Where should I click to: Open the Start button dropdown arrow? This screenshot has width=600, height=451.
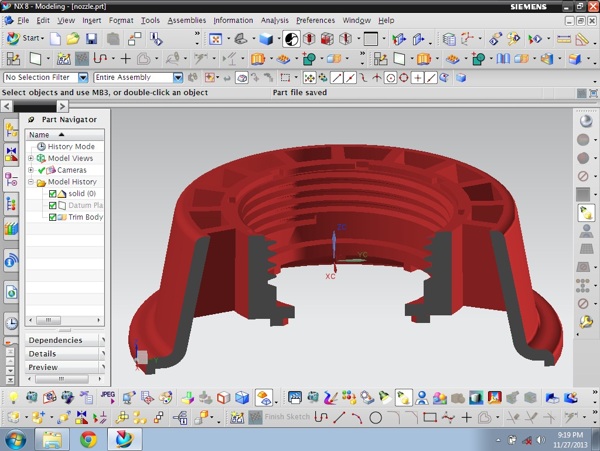[x=42, y=38]
